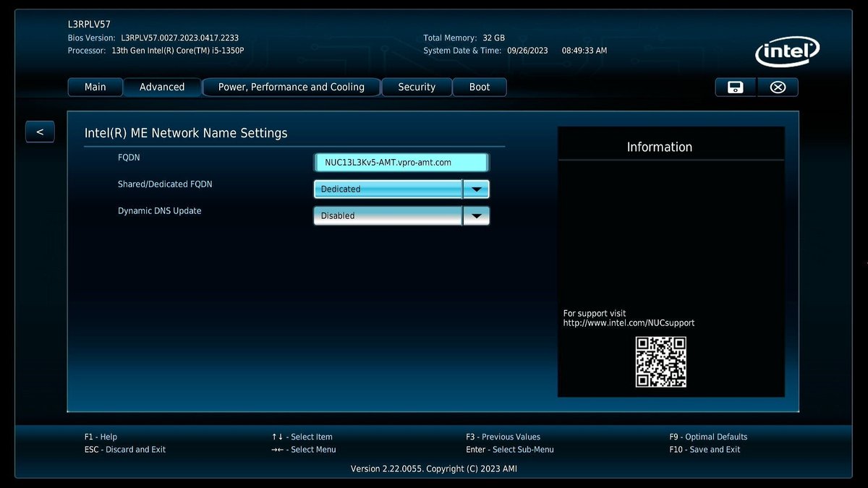Edit the FQDN input field
Screen dimensions: 868x488
(401, 162)
